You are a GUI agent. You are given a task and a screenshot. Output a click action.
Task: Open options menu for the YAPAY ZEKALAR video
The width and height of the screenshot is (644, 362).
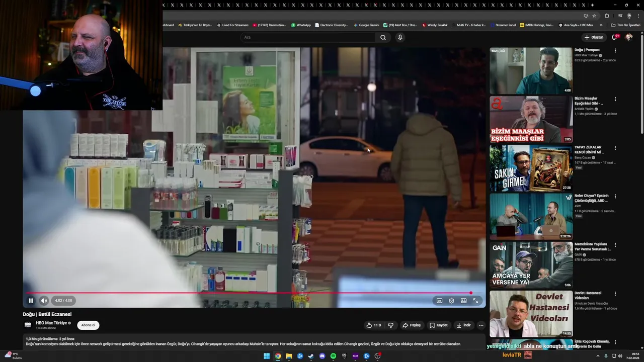pyautogui.click(x=615, y=148)
